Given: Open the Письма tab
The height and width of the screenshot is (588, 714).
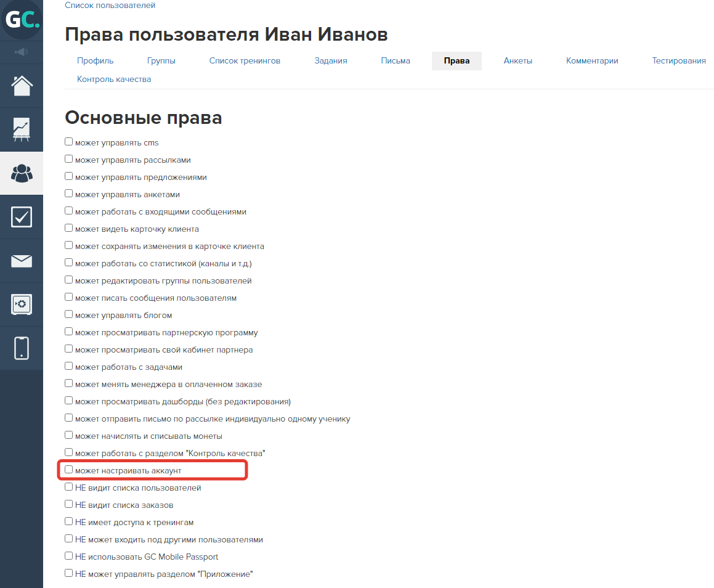Looking at the screenshot, I should click(396, 60).
